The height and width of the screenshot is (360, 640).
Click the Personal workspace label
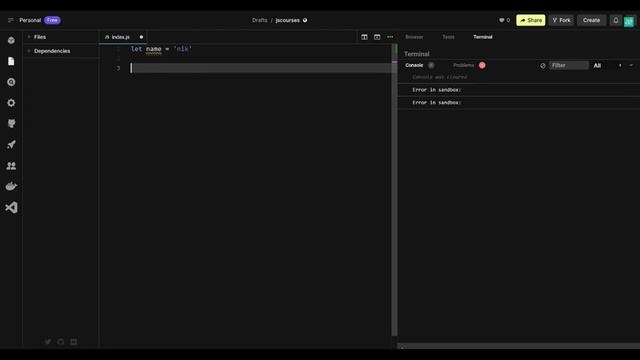(30, 20)
